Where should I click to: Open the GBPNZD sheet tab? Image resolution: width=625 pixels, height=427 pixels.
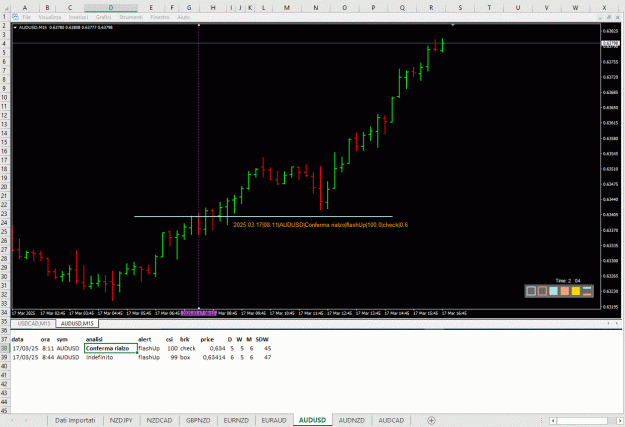[198, 420]
